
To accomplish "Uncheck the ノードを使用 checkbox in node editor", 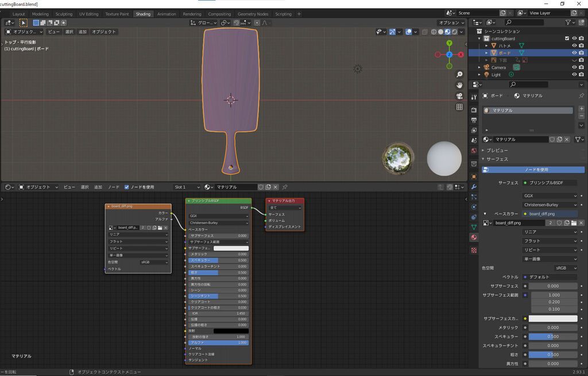I will point(127,187).
